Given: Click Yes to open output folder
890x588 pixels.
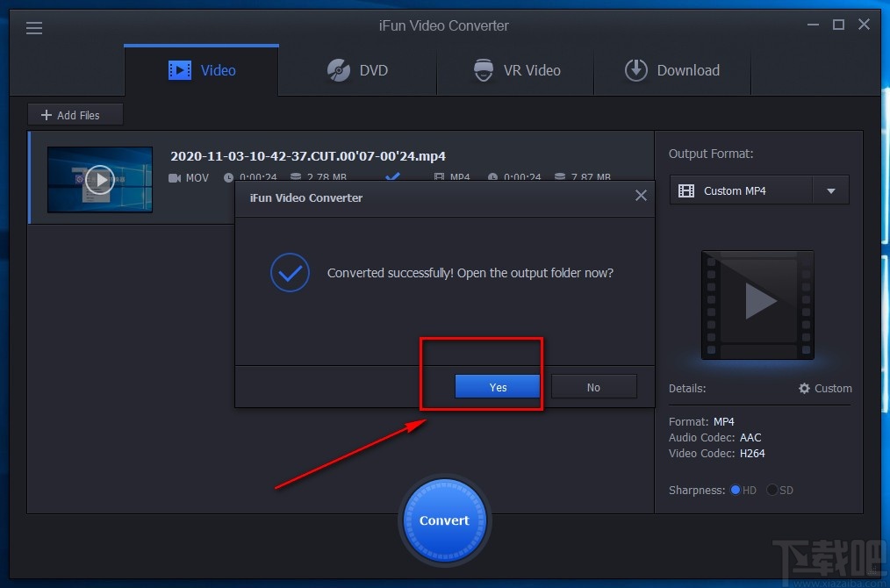Looking at the screenshot, I should click(x=498, y=387).
